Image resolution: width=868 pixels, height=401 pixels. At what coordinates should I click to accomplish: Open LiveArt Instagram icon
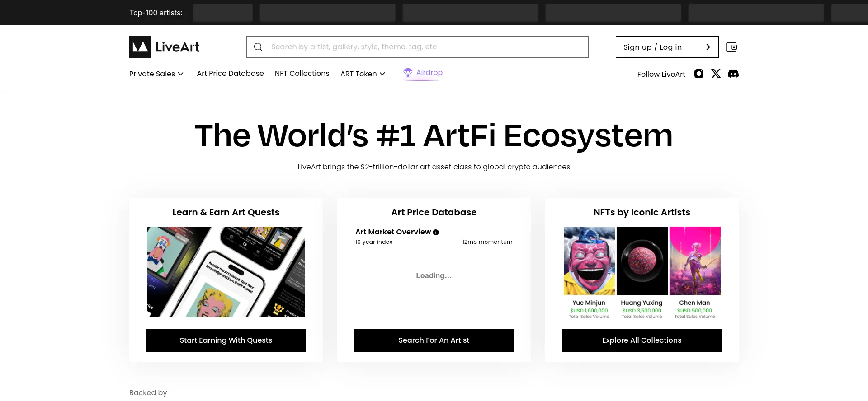pyautogui.click(x=699, y=74)
